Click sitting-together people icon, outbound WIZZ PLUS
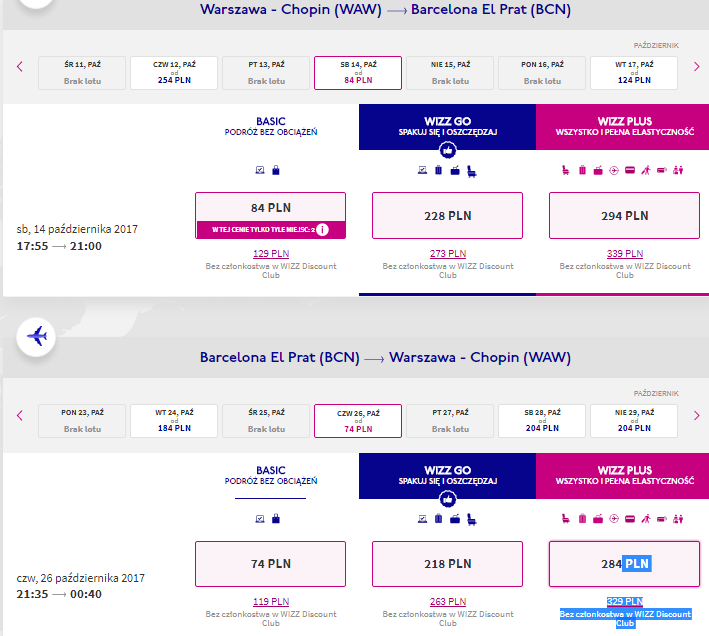 [678, 170]
